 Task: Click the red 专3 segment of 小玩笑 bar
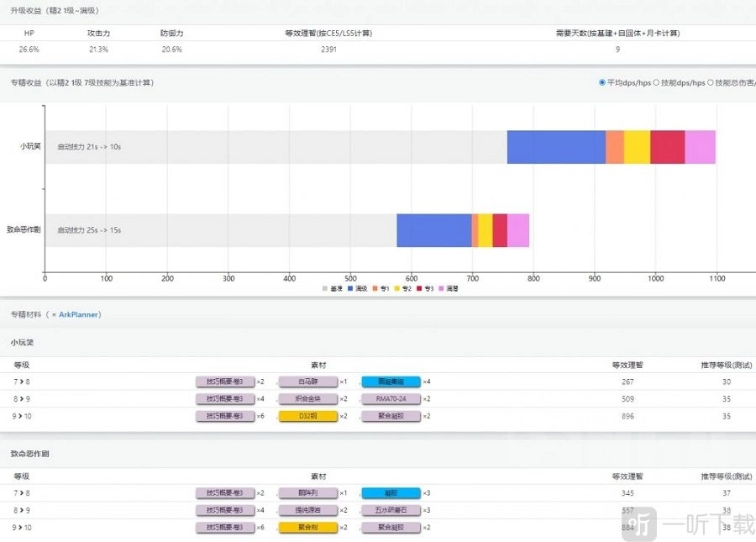click(667, 147)
